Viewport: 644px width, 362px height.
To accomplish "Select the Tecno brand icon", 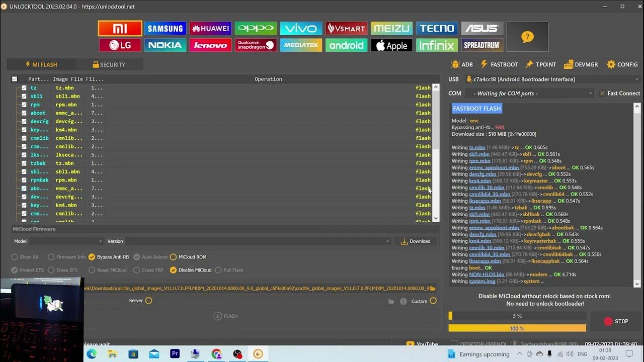I will point(437,28).
